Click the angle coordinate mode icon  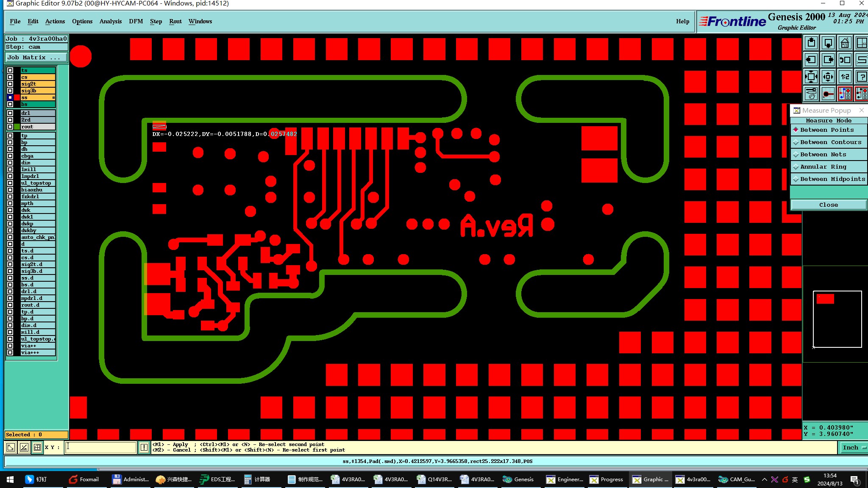coord(24,447)
